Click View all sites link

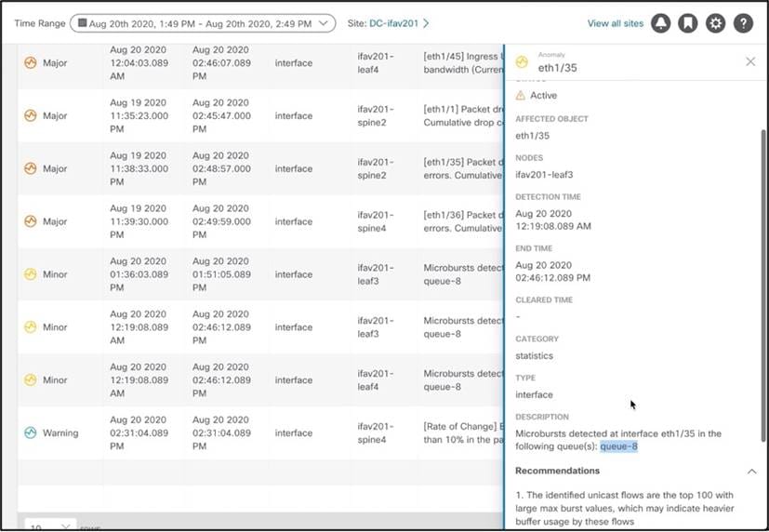coord(616,23)
